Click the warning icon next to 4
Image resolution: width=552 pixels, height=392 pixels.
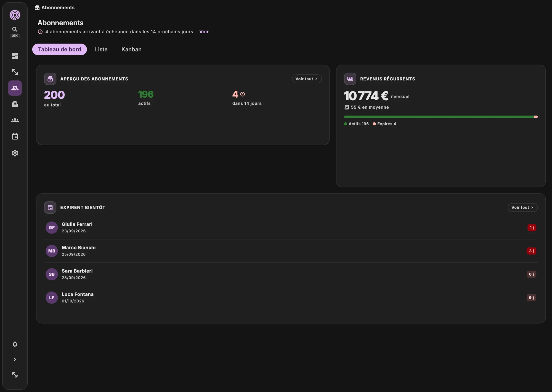pyautogui.click(x=243, y=94)
